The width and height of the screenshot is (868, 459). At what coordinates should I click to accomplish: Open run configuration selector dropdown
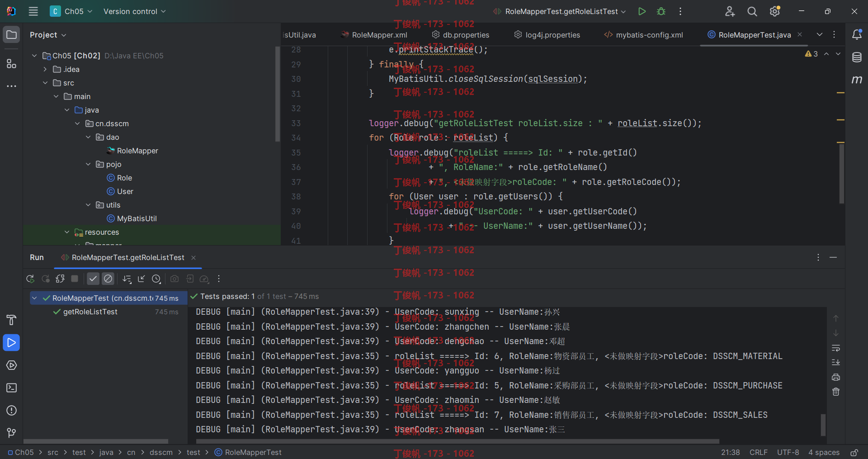(x=560, y=11)
